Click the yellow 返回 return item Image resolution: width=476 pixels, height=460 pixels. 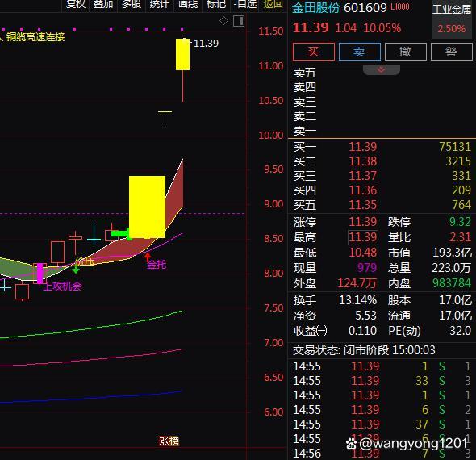[x=273, y=4]
